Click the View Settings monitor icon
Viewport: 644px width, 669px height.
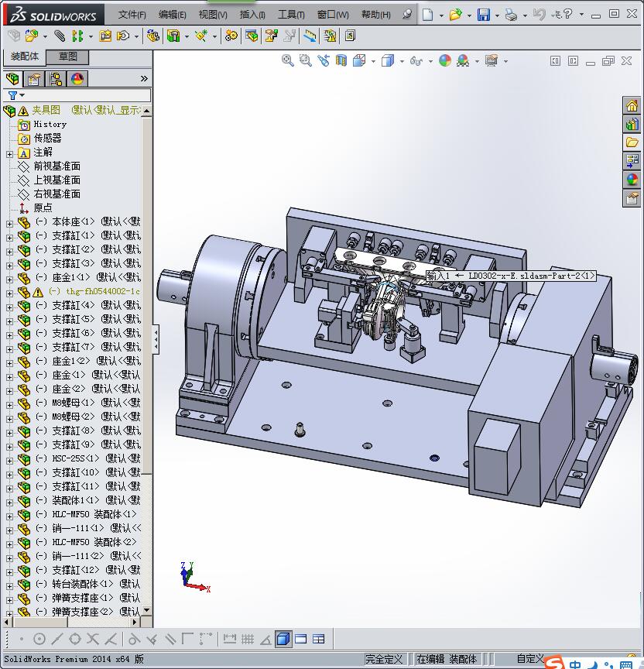[x=492, y=61]
